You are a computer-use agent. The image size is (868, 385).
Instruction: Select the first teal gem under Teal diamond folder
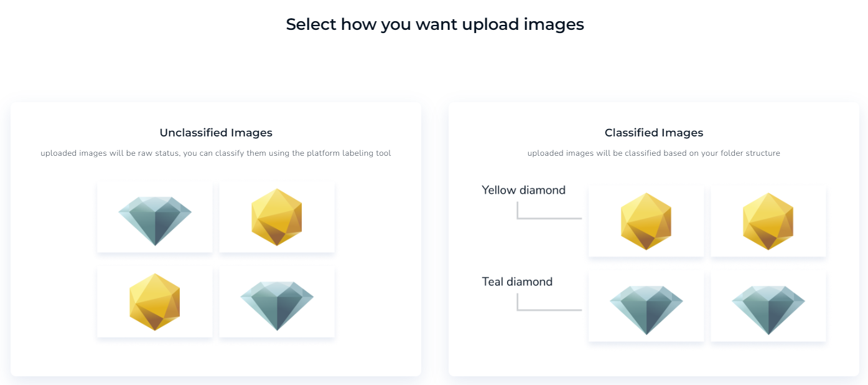click(646, 305)
